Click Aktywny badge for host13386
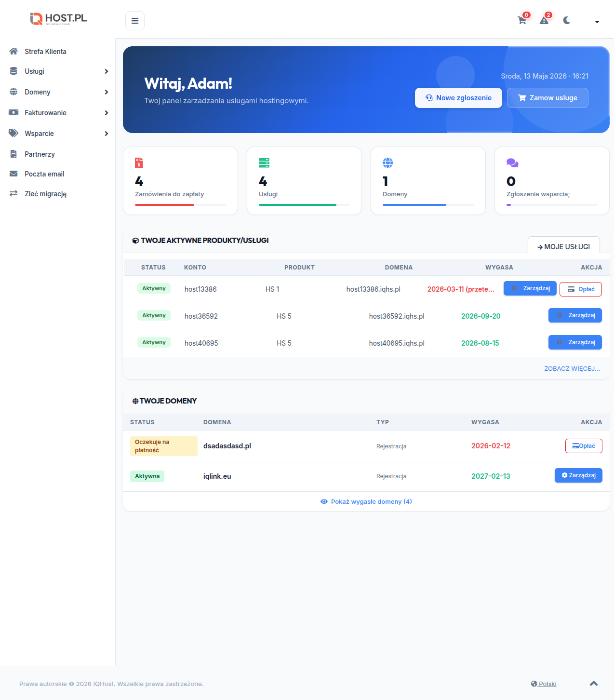The width and height of the screenshot is (614, 700). point(154,288)
